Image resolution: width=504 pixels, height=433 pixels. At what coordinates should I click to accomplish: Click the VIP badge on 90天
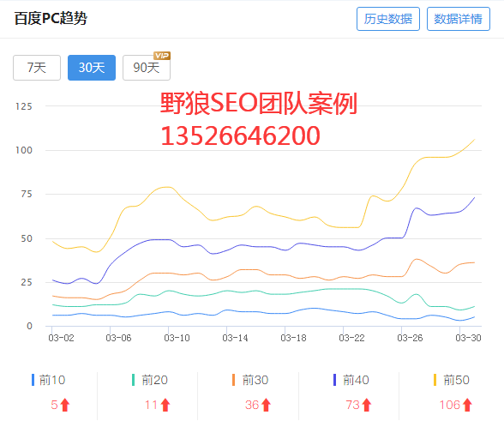pos(162,56)
